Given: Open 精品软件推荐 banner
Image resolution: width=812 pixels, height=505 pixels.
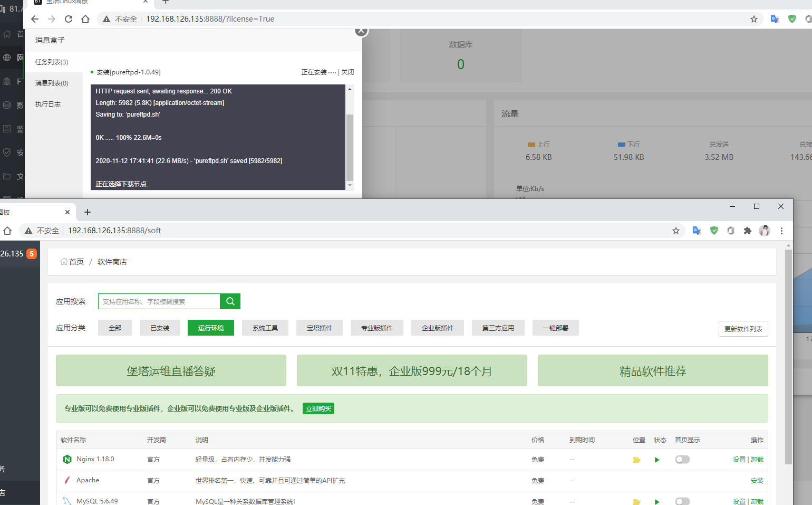Looking at the screenshot, I should click(653, 370).
